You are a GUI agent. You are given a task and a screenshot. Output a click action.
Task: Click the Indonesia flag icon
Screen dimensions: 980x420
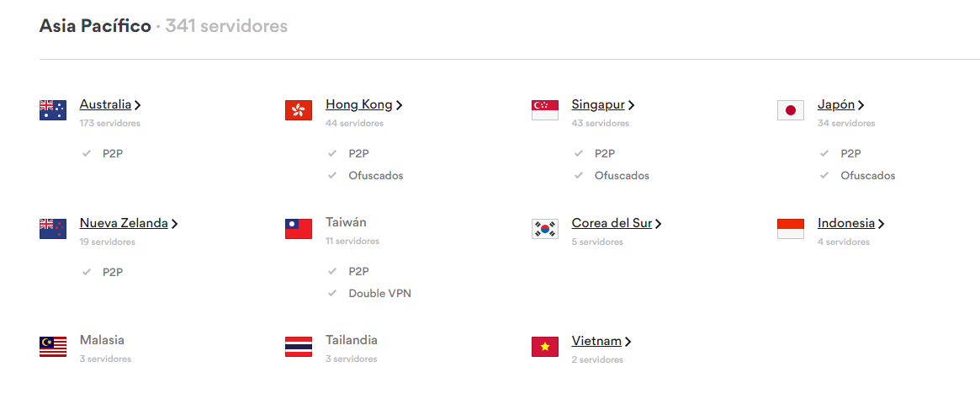(791, 229)
